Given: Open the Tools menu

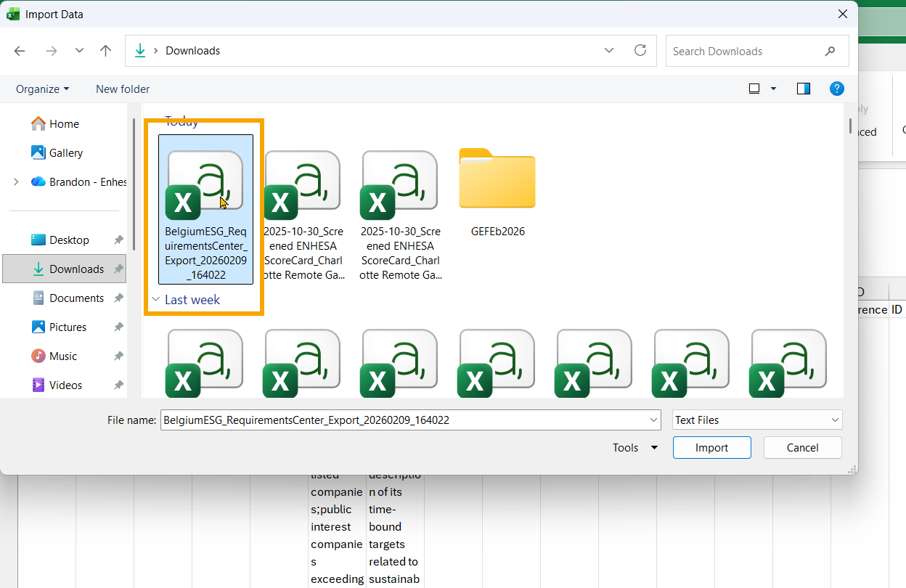Looking at the screenshot, I should coord(635,448).
